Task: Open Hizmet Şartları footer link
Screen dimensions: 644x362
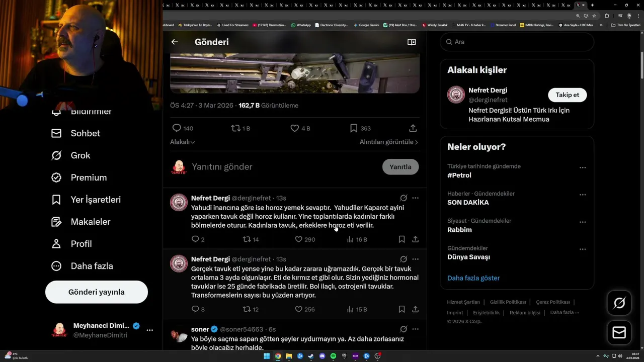Action: (463, 302)
